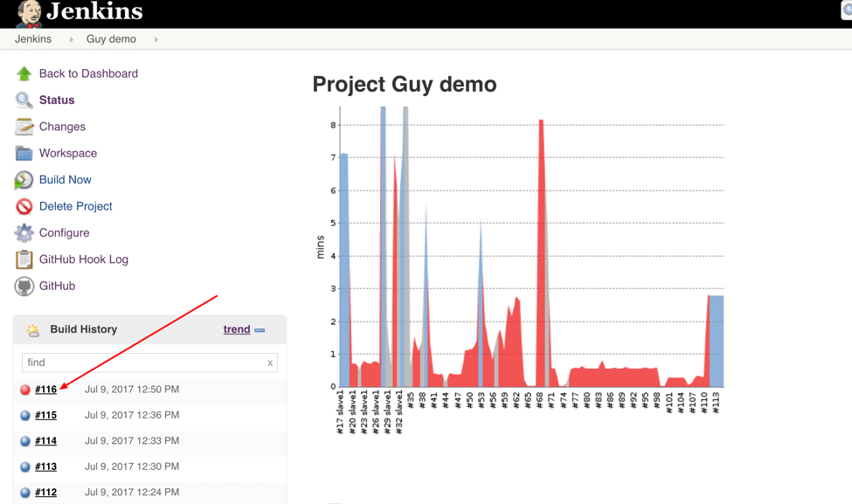Viewport: 852px width, 504px height.
Task: Click the Jenkins title in the header
Action: tap(94, 11)
